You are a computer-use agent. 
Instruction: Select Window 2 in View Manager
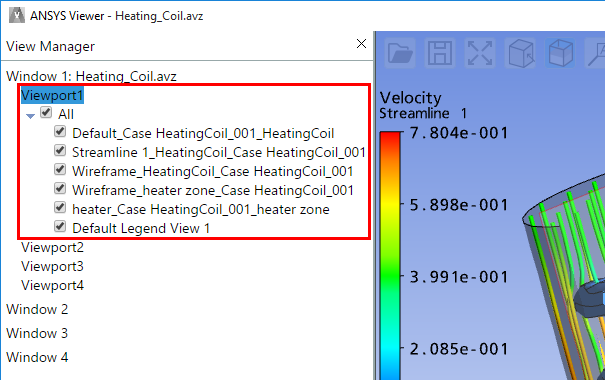click(x=37, y=309)
